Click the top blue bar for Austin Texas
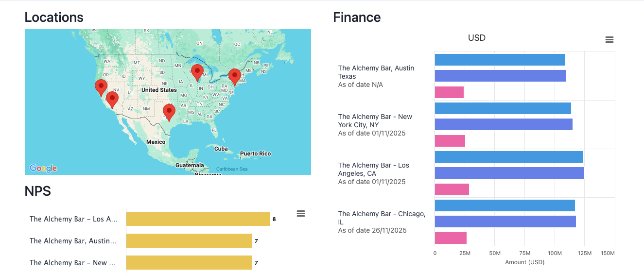 (x=500, y=60)
